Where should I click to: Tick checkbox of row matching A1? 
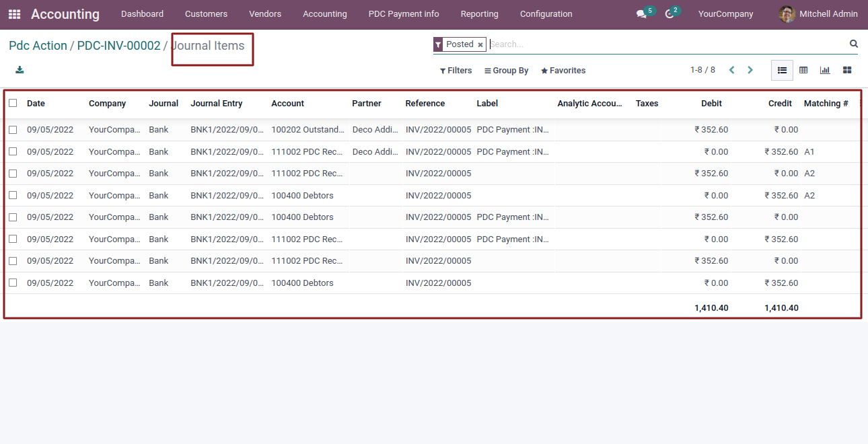point(13,152)
